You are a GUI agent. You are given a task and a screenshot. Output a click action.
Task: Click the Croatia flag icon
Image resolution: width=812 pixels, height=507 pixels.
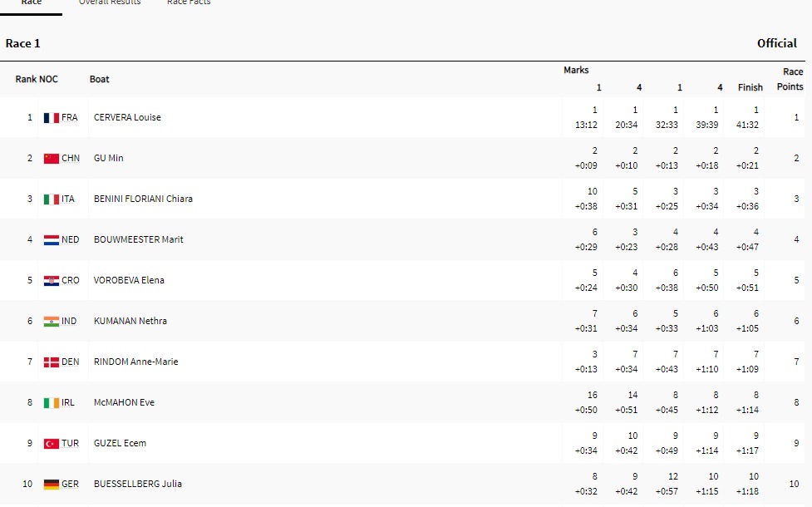click(52, 281)
